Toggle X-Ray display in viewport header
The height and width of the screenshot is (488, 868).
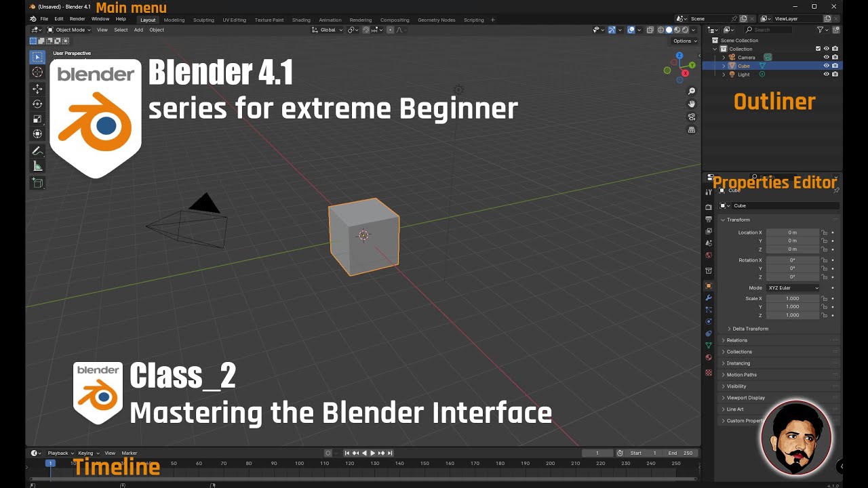tap(650, 30)
